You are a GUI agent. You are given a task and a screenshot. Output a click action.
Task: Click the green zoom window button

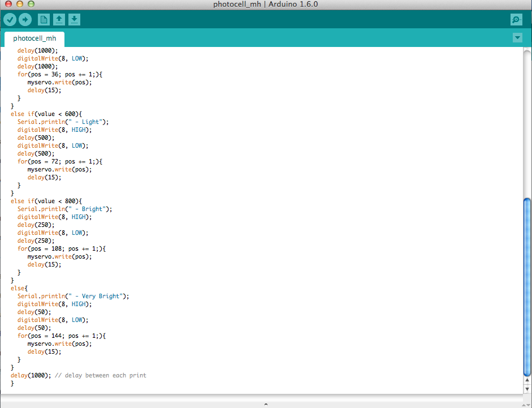click(31, 4)
